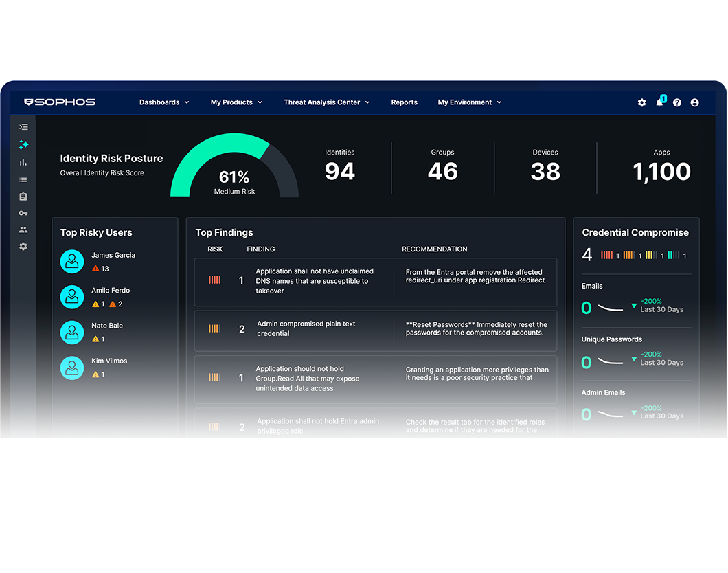Image resolution: width=728 pixels, height=573 pixels.
Task: Click Kim Vilmos's avatar icon
Action: [72, 368]
